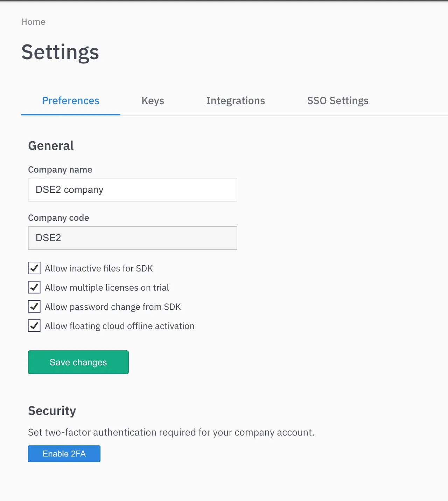Uncheck Allow floating cloud offline activation
The height and width of the screenshot is (501, 448).
pos(34,325)
